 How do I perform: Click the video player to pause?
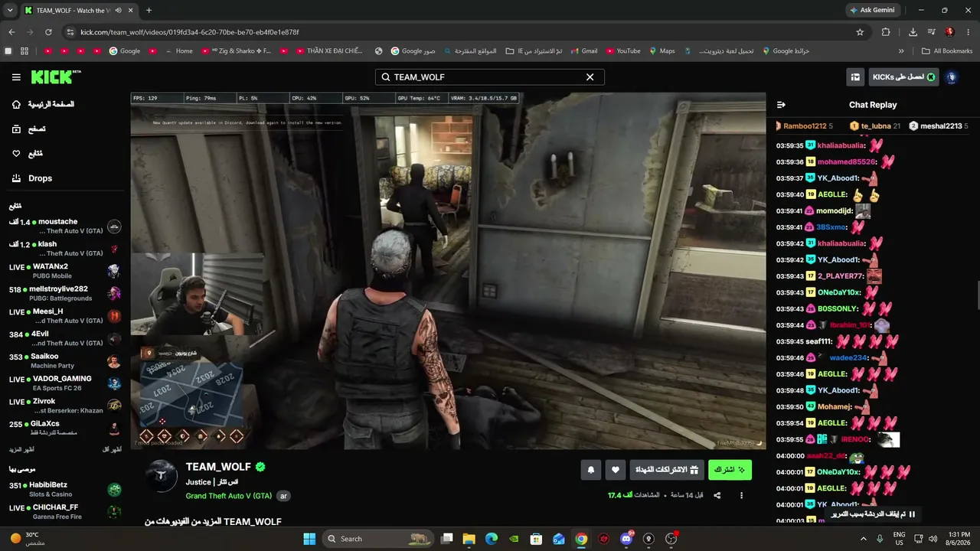[448, 271]
